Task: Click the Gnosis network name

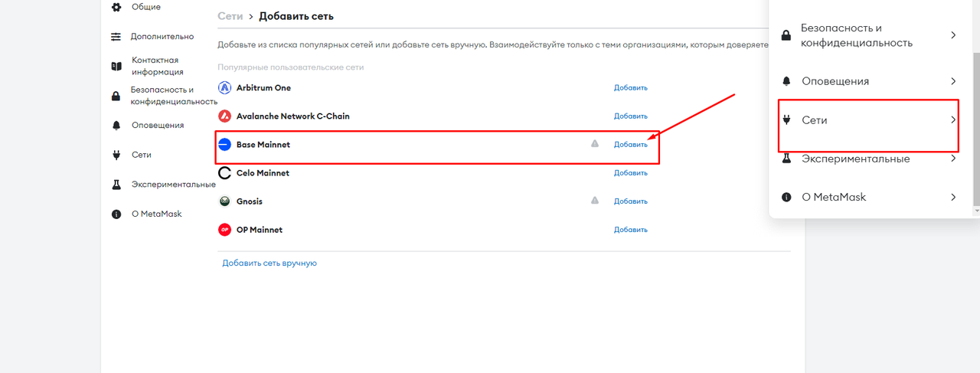Action: tap(250, 201)
